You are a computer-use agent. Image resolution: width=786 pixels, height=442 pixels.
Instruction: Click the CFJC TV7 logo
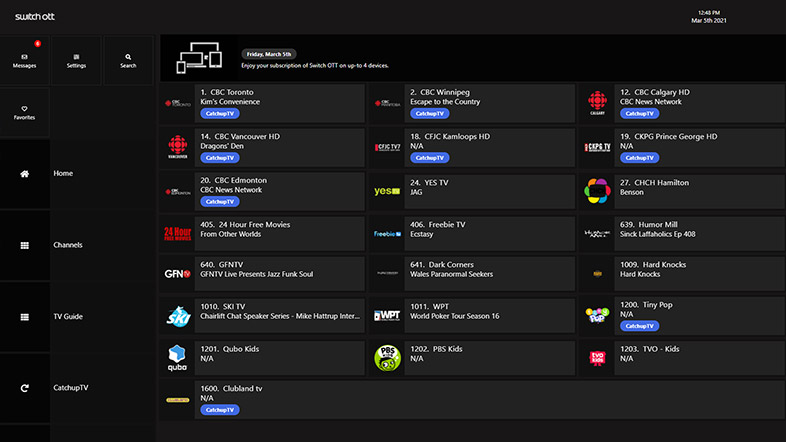pyautogui.click(x=387, y=147)
